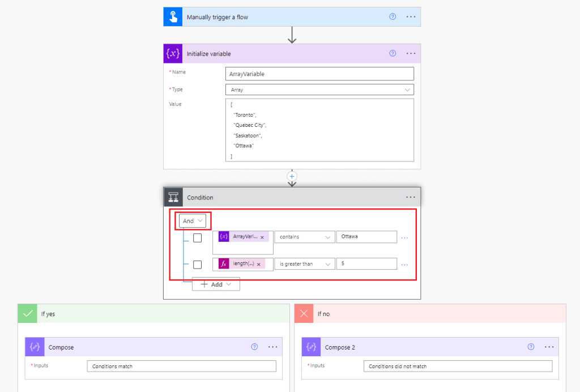Open the Compose action ellipsis menu
This screenshot has height=392, width=580.
tap(272, 347)
